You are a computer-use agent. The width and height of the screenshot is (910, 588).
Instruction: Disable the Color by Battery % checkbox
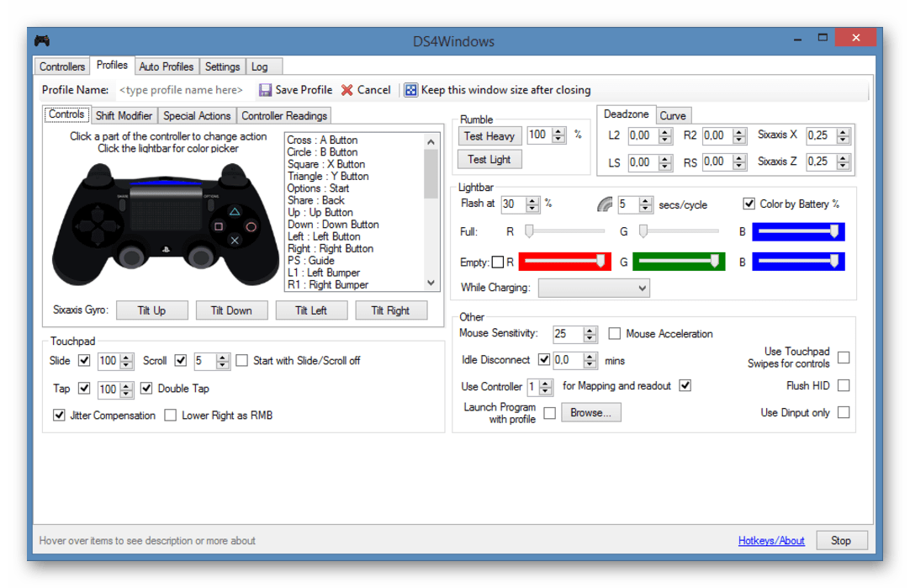749,204
